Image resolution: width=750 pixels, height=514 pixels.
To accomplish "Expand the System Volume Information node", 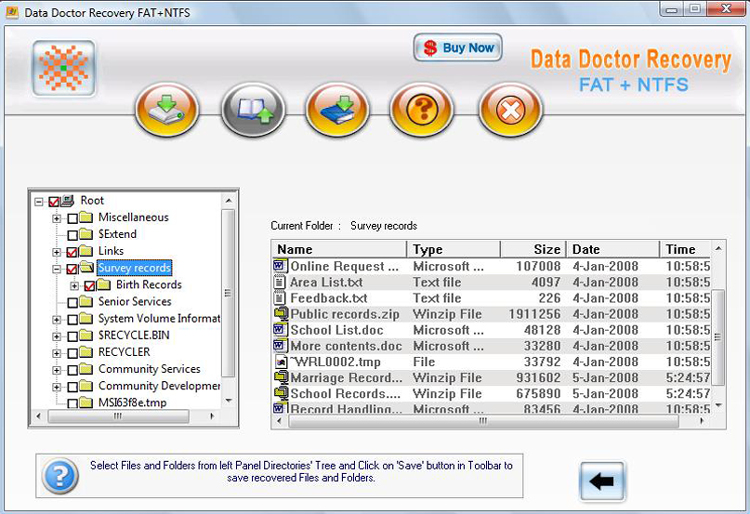I will click(x=56, y=319).
